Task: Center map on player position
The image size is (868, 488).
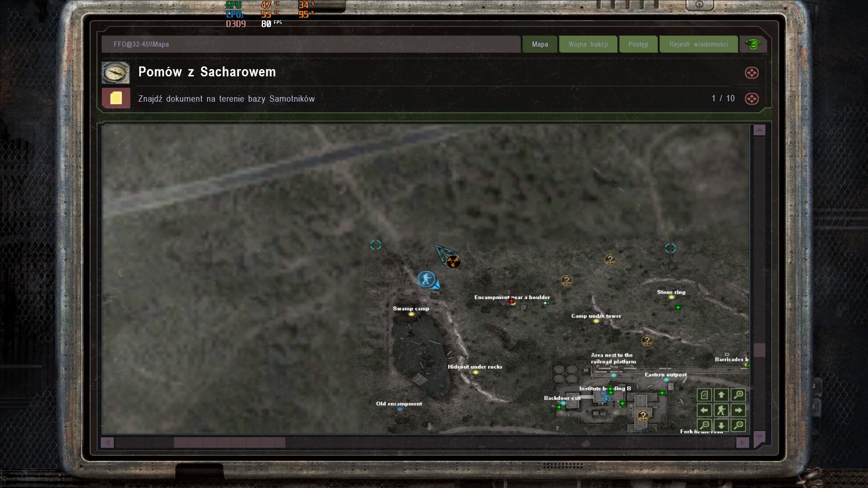Action: click(x=721, y=410)
